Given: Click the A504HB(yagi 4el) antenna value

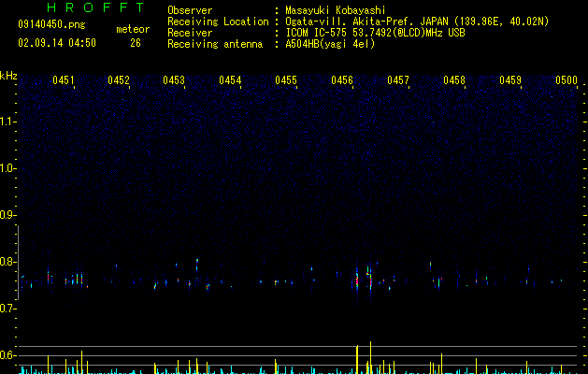Looking at the screenshot, I should (330, 44).
